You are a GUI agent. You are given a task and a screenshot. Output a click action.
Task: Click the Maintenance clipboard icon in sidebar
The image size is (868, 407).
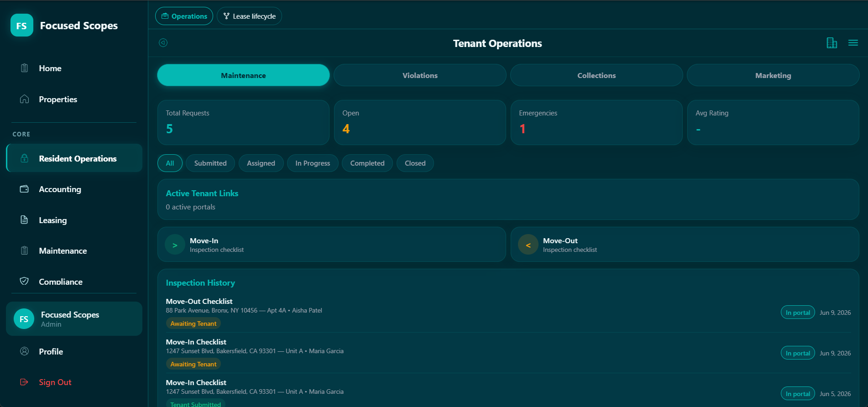click(25, 250)
